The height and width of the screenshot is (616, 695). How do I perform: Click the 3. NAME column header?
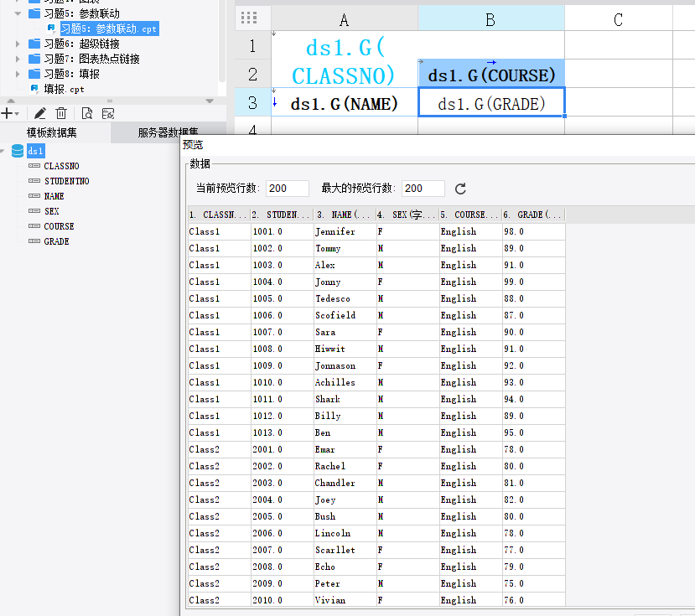[x=345, y=215]
